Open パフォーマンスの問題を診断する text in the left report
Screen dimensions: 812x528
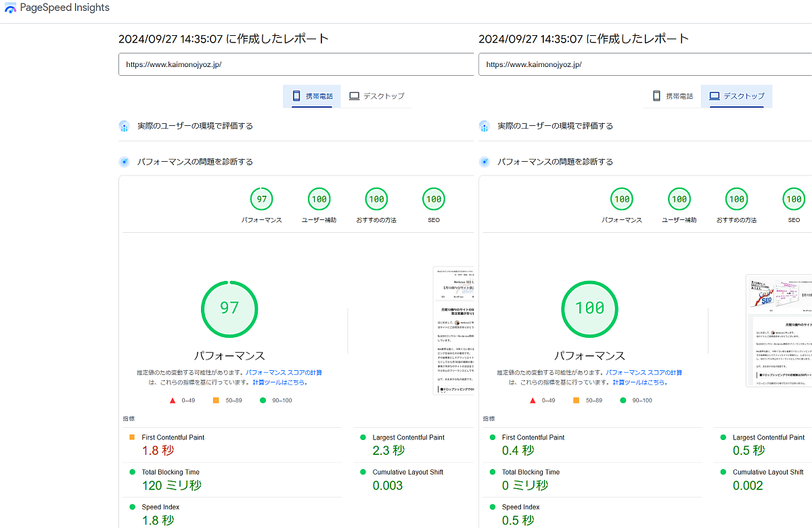(x=196, y=162)
